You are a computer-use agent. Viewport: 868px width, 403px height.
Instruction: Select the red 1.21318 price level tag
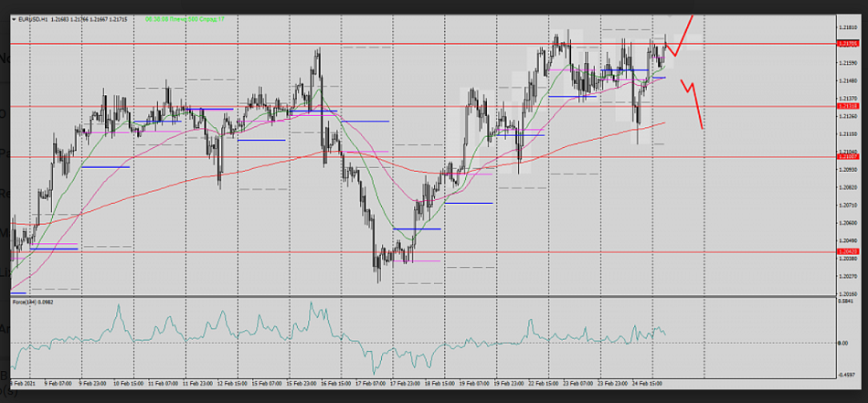click(x=846, y=107)
